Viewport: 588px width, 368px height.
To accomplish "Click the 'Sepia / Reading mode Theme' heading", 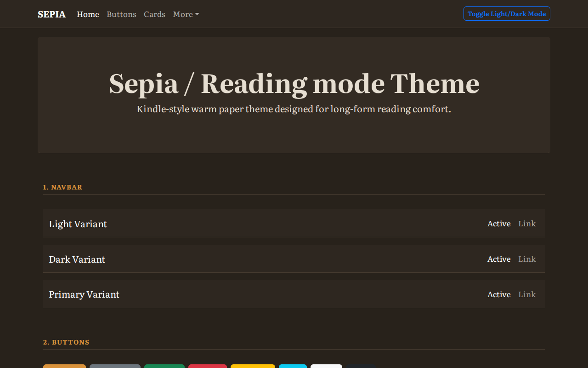I will pyautogui.click(x=294, y=83).
